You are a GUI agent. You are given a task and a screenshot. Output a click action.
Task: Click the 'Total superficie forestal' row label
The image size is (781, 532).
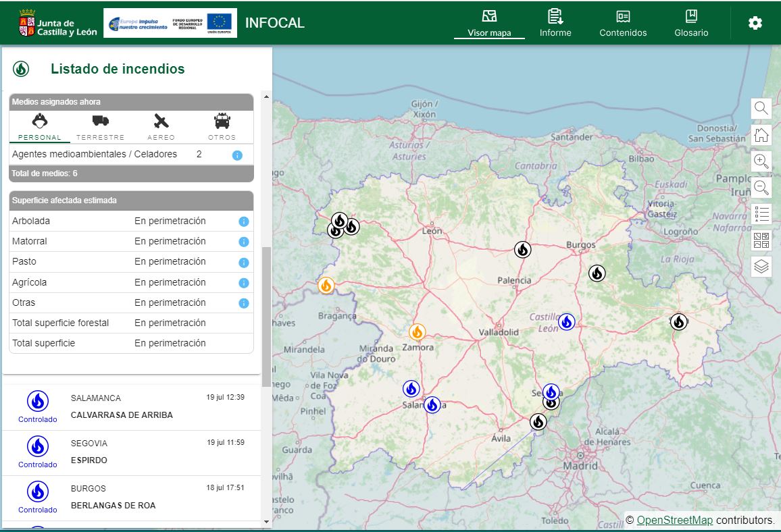coord(60,323)
